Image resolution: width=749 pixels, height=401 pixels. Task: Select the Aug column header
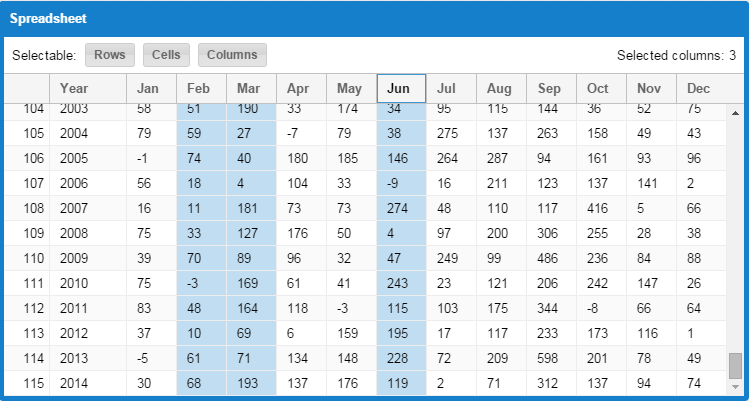[x=499, y=88]
